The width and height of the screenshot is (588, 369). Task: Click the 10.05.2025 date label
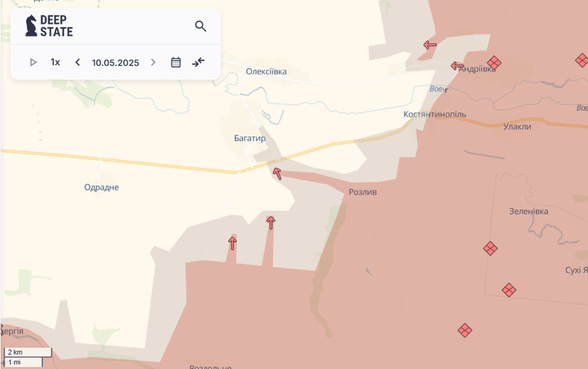click(115, 63)
